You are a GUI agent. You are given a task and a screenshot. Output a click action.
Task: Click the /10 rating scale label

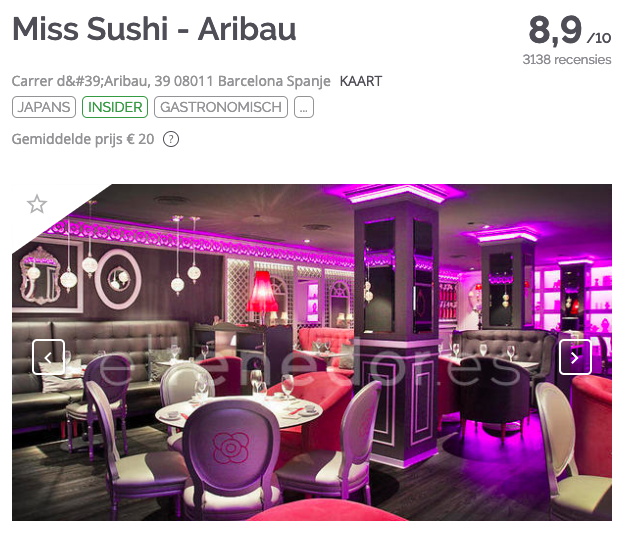pos(599,38)
